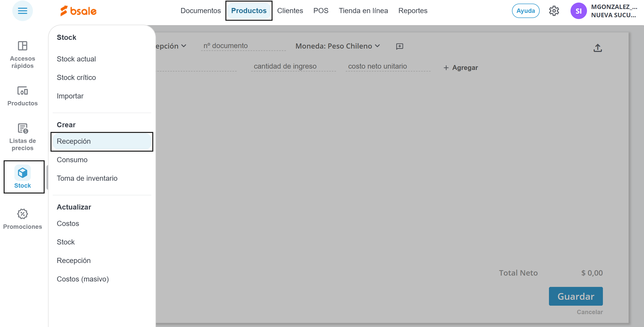Click the upload arrow icon
The width and height of the screenshot is (644, 327).
pos(598,48)
